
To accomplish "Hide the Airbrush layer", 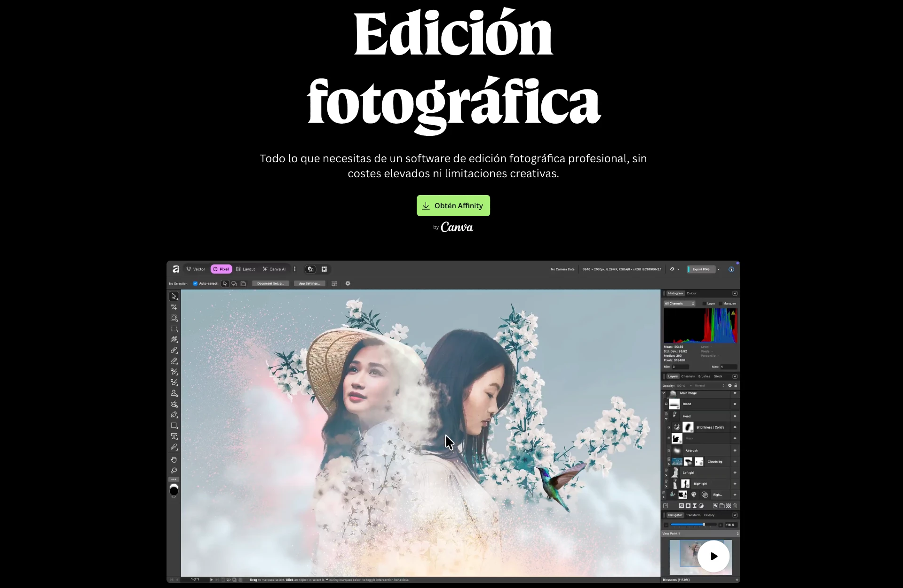I will (735, 450).
